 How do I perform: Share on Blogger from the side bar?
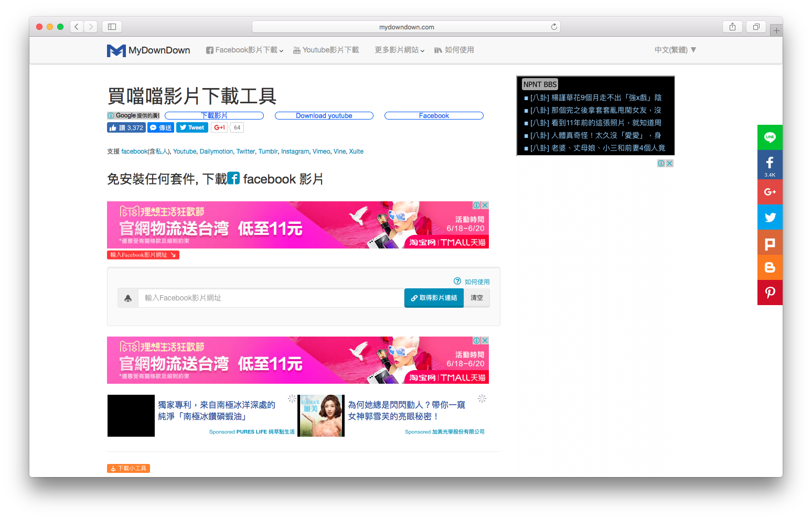[770, 267]
